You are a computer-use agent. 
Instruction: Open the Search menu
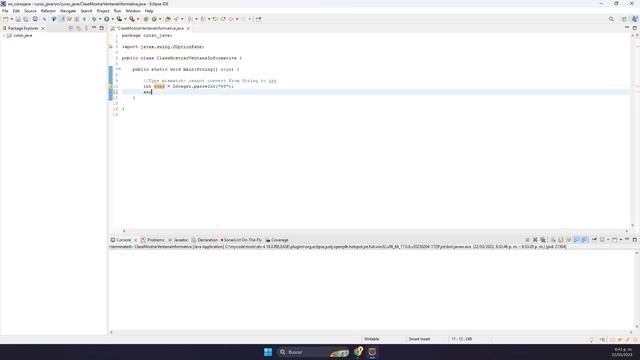(86, 11)
